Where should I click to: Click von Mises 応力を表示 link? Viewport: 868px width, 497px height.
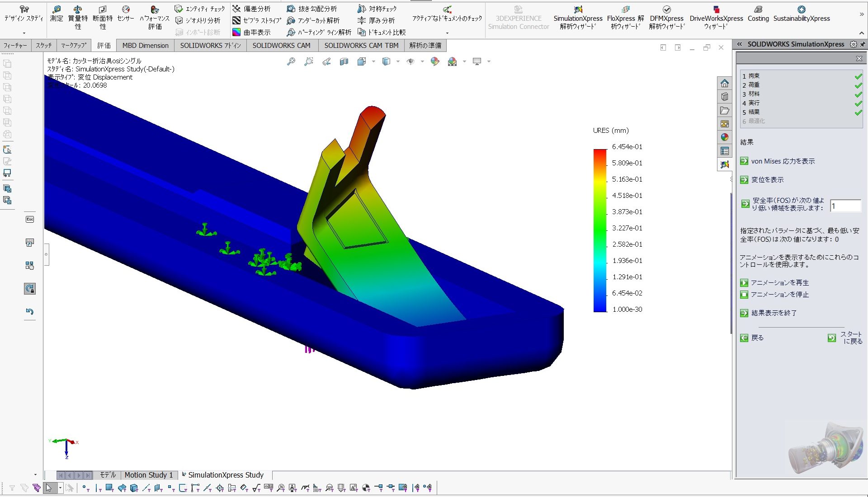click(x=783, y=161)
